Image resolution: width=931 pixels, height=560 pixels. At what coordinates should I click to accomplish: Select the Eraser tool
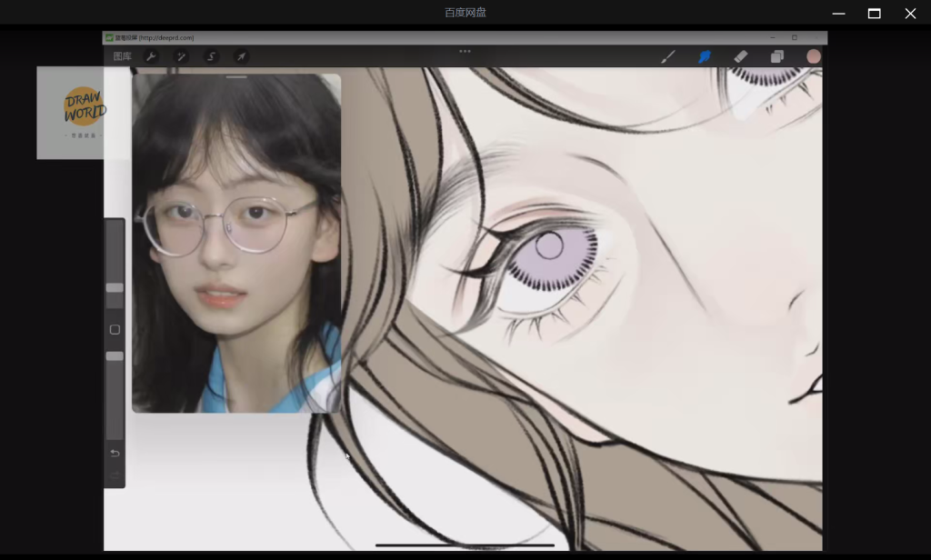coord(741,56)
